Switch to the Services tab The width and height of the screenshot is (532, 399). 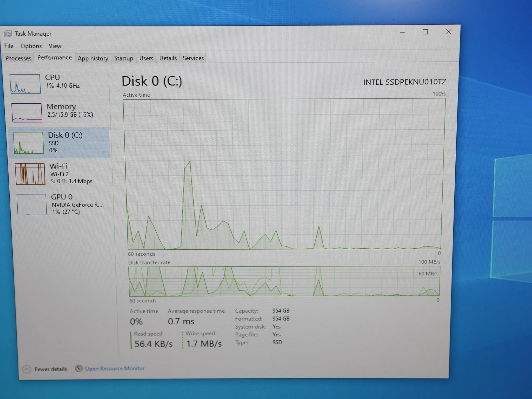point(193,58)
